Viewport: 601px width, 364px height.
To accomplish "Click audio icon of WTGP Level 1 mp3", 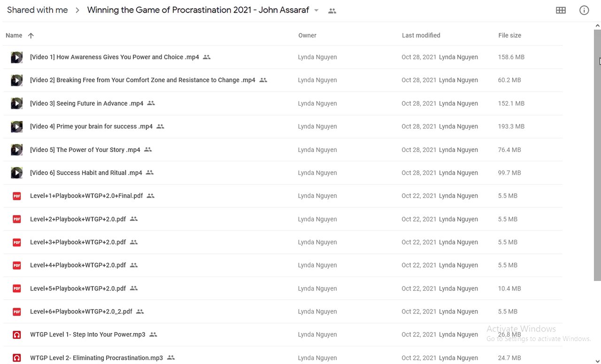I will (x=17, y=335).
